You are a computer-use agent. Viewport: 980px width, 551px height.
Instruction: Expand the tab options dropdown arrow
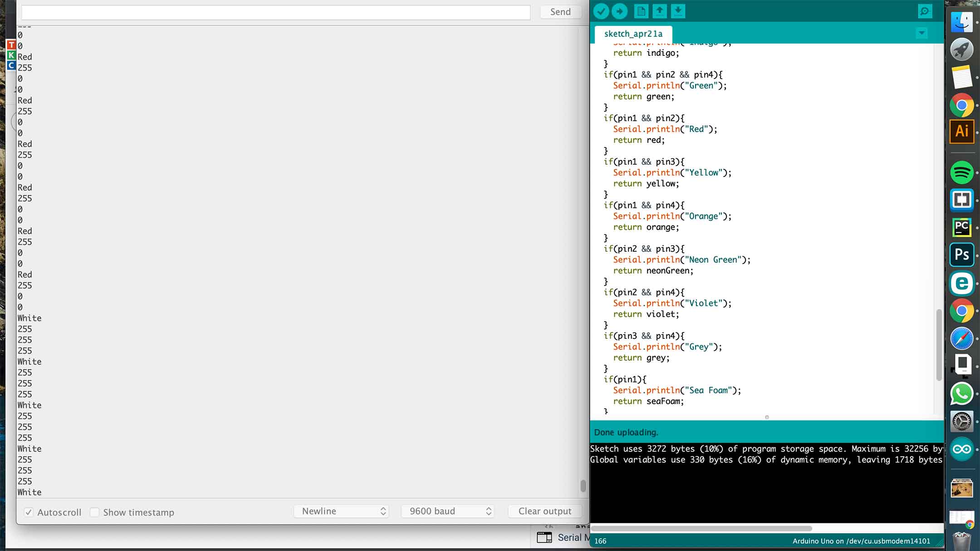coord(921,33)
